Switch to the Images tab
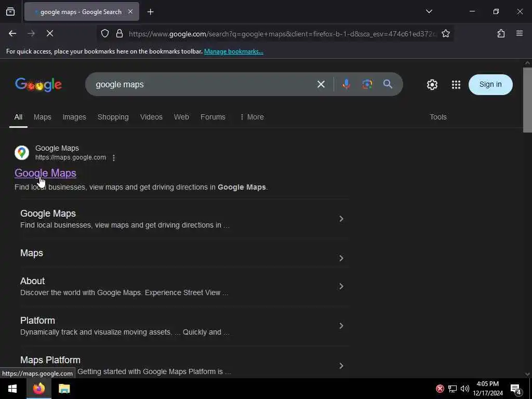The height and width of the screenshot is (399, 532). 74,117
